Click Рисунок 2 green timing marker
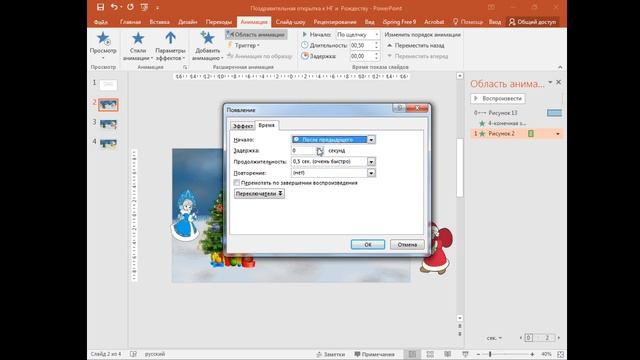The image size is (640, 360). pos(531,133)
